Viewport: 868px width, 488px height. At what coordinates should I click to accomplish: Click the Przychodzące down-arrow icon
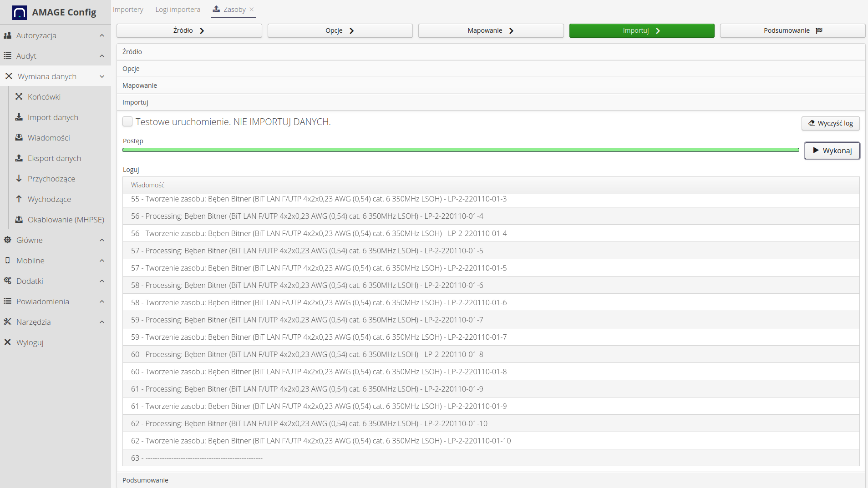pos(19,178)
